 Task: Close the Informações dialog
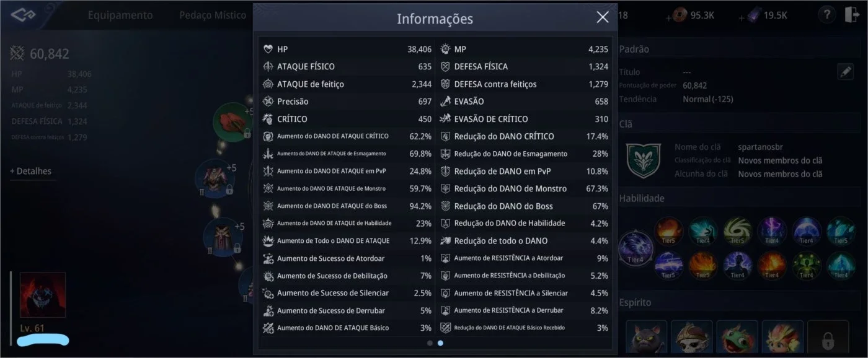(602, 17)
